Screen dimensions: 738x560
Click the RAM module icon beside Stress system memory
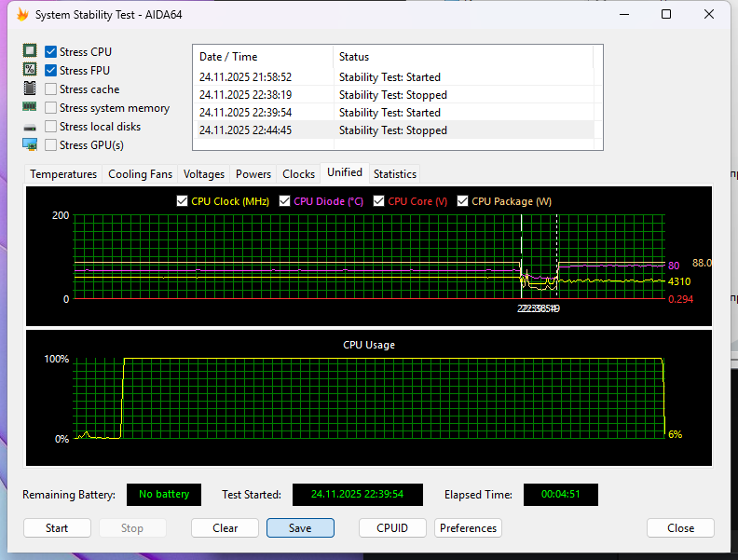(30, 107)
